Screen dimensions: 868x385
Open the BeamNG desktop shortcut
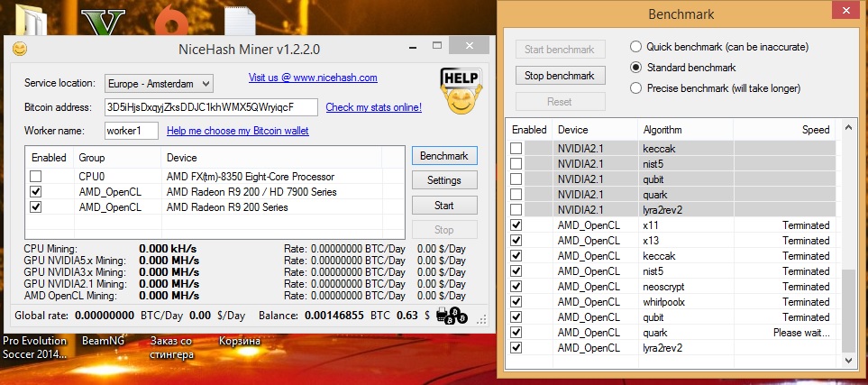(x=103, y=341)
